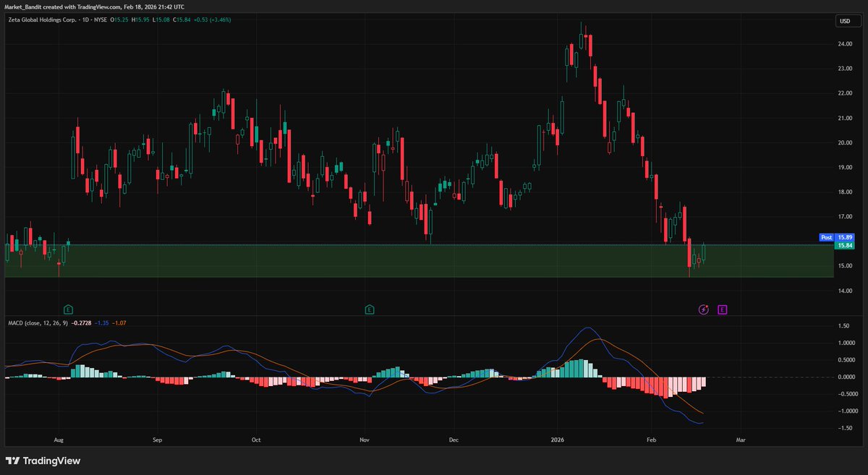Click the TradingView logo
Image resolution: width=868 pixels, height=475 pixels.
[x=42, y=461]
